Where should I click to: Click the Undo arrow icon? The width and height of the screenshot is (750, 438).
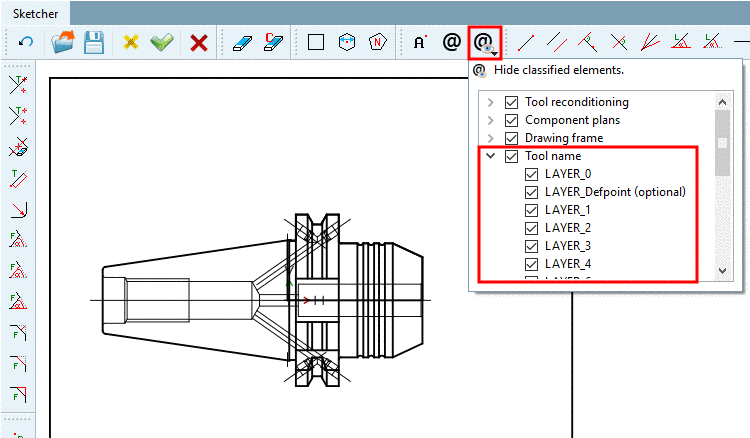[25, 42]
